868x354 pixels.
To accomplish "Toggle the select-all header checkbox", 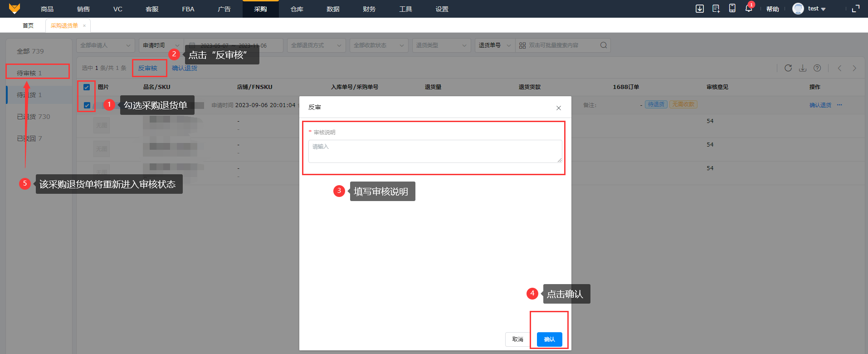I will coord(87,87).
